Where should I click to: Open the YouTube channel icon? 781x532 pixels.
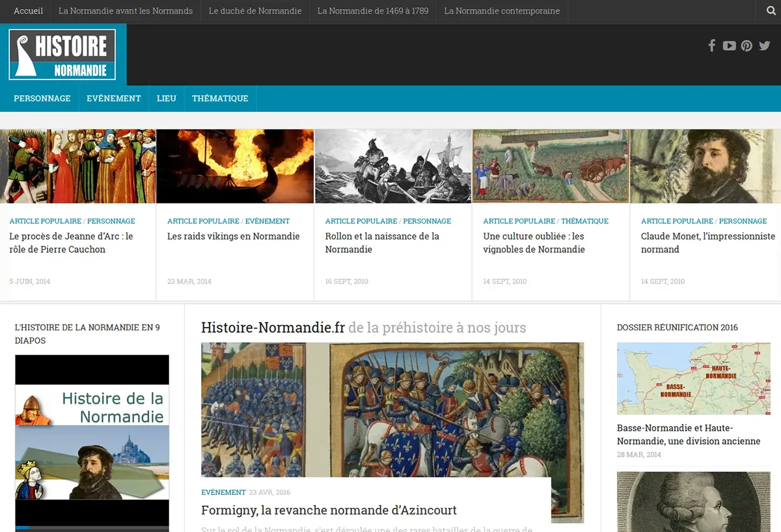729,46
